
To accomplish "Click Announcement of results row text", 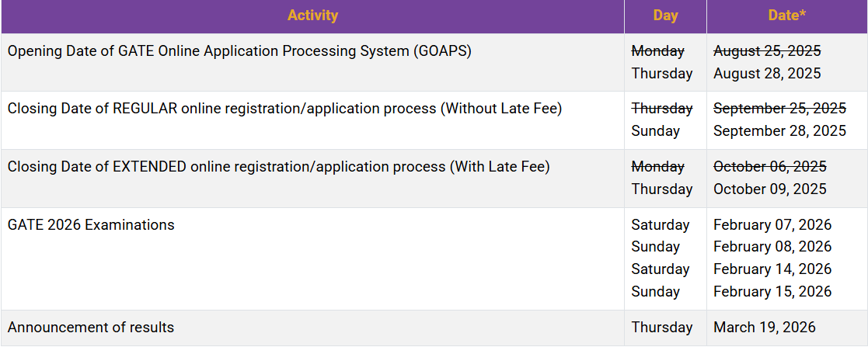I will tap(91, 327).
